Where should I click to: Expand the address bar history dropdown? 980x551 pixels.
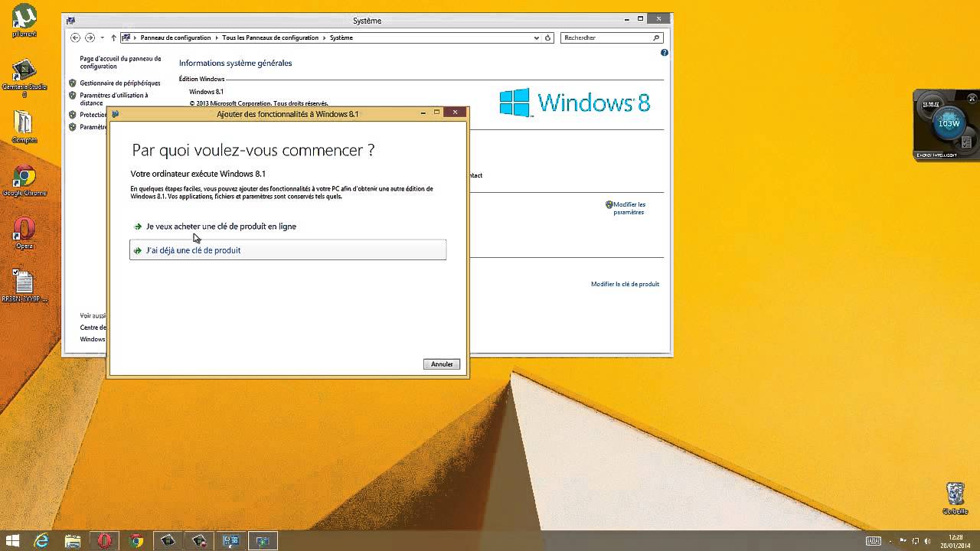pyautogui.click(x=536, y=37)
